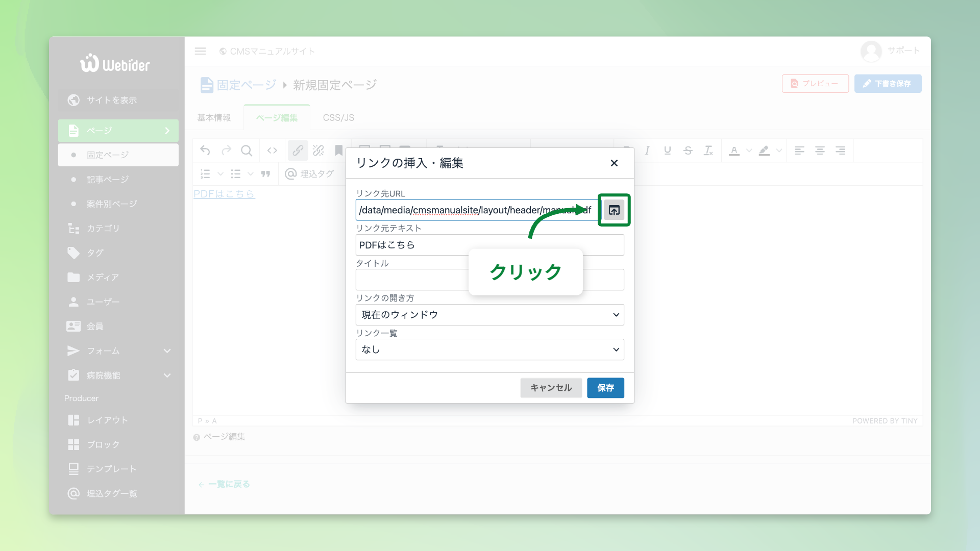This screenshot has height=551, width=980.
Task: Toggle italic formatting in editor toolbar
Action: tap(647, 151)
